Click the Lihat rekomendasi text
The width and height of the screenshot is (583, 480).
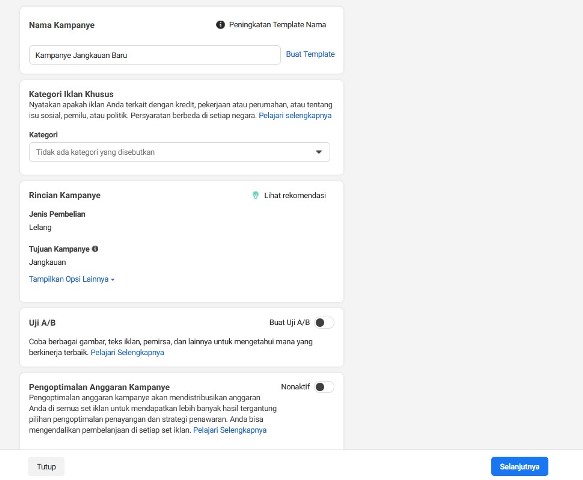tap(295, 195)
